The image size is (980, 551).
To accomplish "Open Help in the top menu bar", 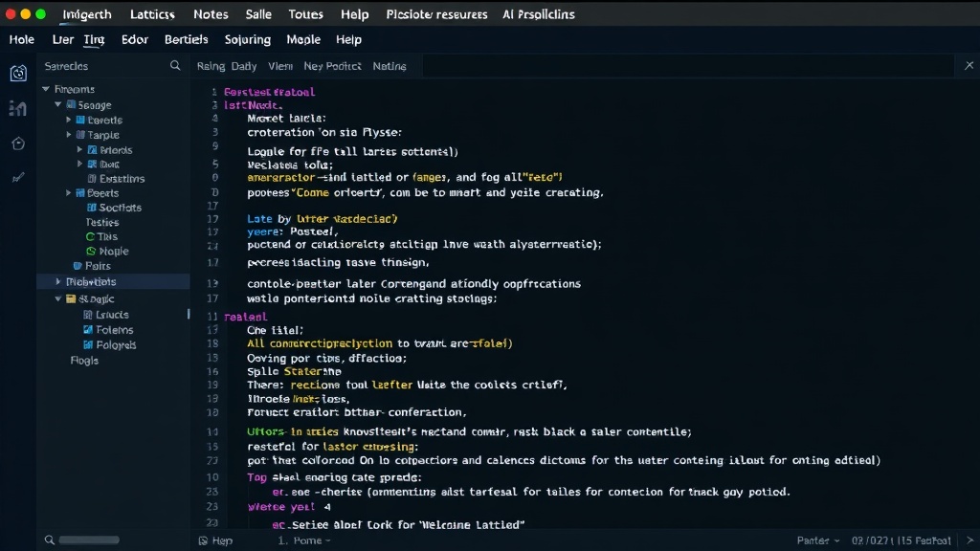I will (x=354, y=14).
